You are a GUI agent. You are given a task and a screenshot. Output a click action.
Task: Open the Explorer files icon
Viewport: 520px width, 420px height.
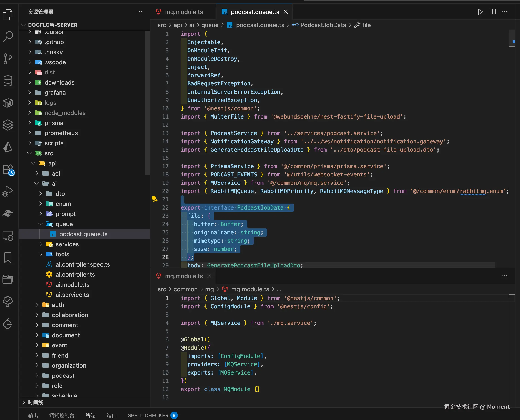coord(8,14)
